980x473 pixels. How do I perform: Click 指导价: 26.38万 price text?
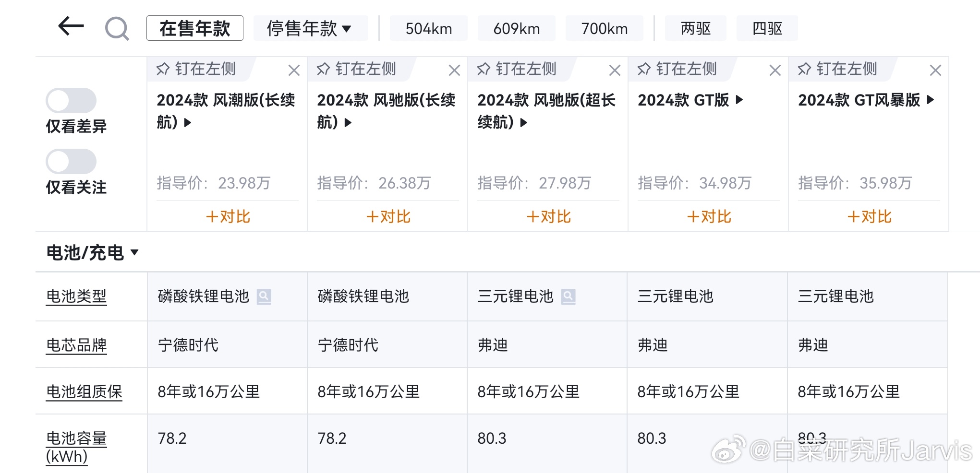point(374,183)
